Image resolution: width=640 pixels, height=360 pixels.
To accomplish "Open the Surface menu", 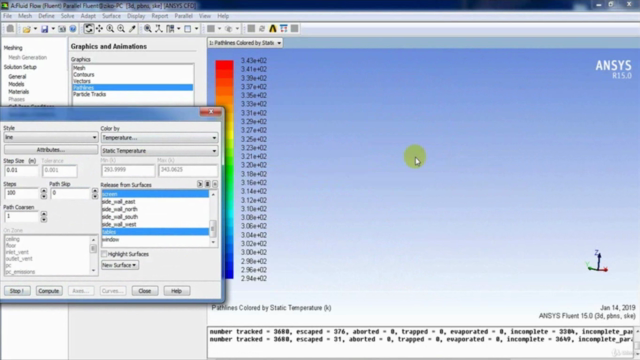I will coord(111,16).
